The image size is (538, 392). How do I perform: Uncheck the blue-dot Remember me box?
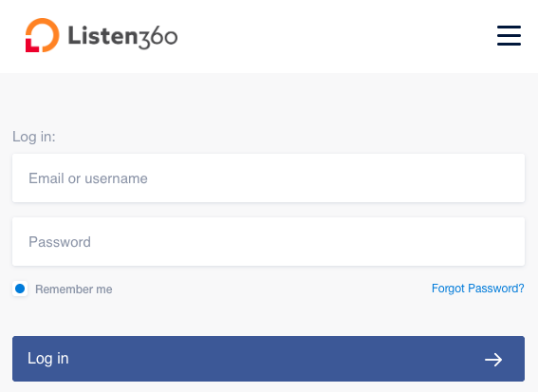coord(20,289)
